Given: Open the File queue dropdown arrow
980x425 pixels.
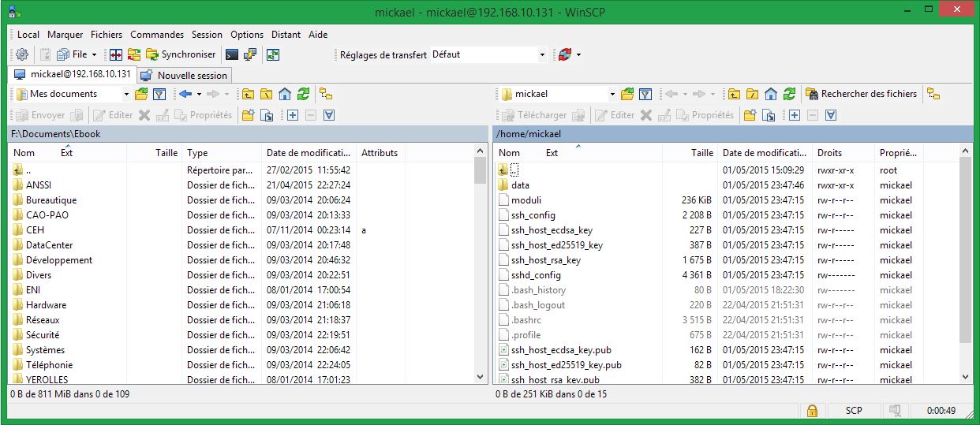Looking at the screenshot, I should 94,55.
